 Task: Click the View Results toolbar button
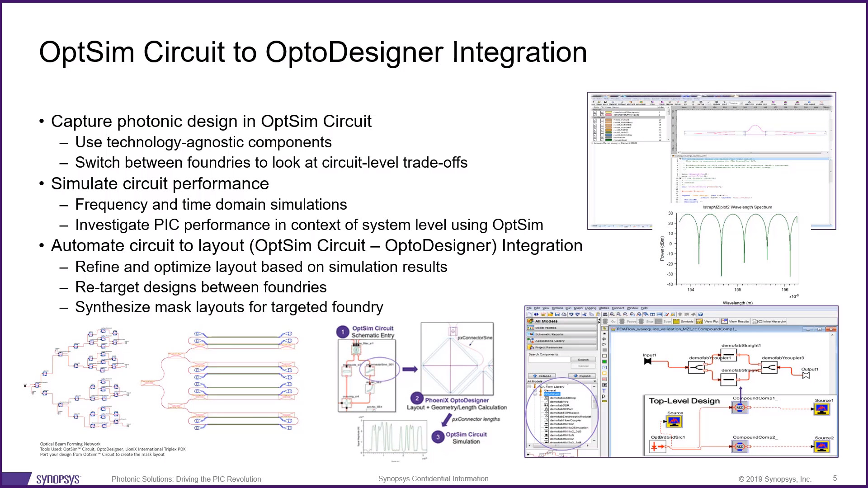tap(735, 321)
